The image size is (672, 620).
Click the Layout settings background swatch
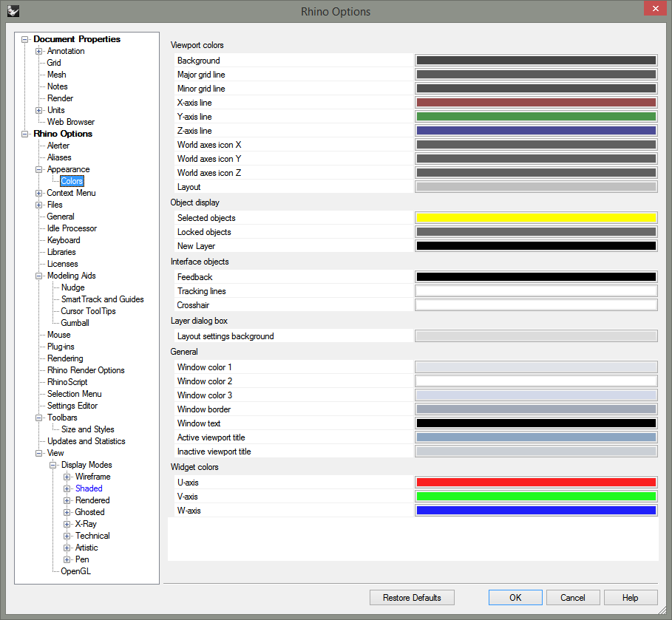(536, 336)
